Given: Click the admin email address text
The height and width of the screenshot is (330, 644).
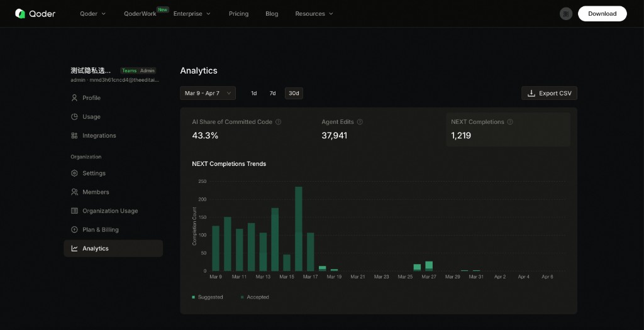Looking at the screenshot, I should [124, 80].
